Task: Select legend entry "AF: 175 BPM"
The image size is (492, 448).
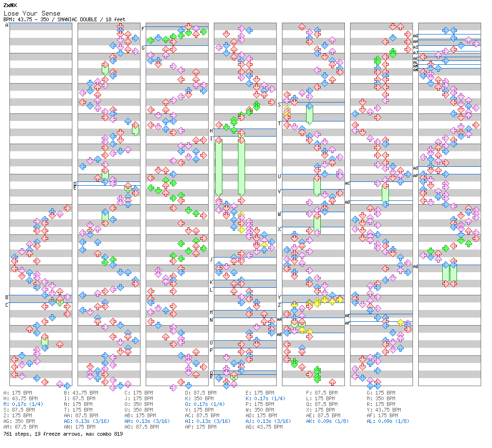Action: coord(383,415)
